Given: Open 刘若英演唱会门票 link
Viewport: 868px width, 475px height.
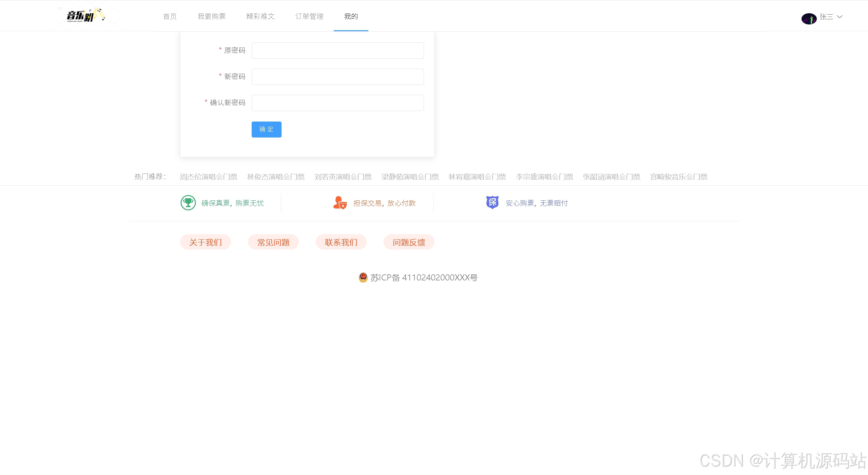Looking at the screenshot, I should click(343, 177).
